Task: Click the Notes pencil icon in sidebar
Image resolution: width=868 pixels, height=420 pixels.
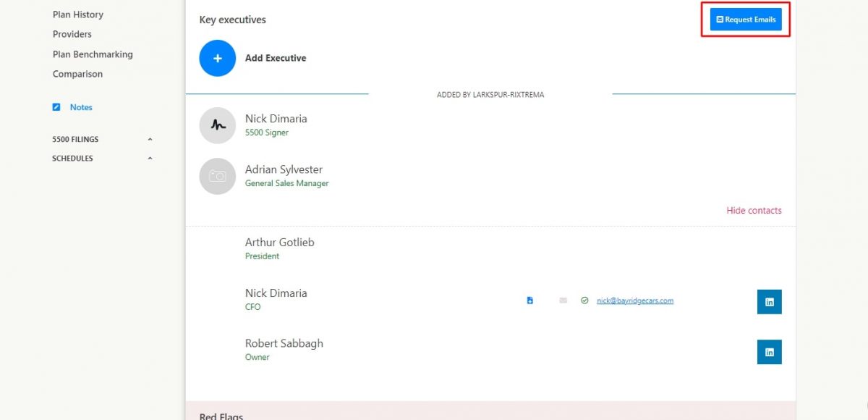Action: click(56, 107)
